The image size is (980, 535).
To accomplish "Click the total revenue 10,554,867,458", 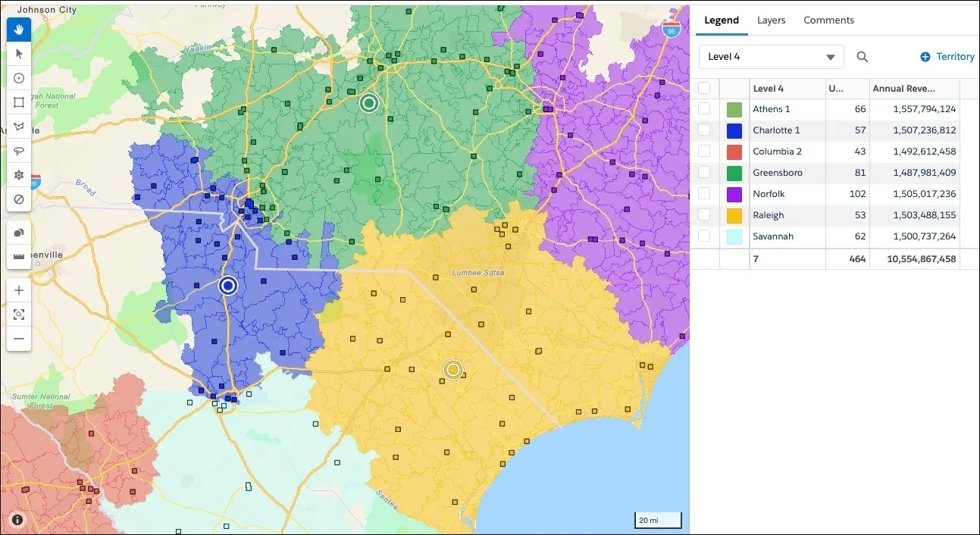I will click(x=922, y=259).
